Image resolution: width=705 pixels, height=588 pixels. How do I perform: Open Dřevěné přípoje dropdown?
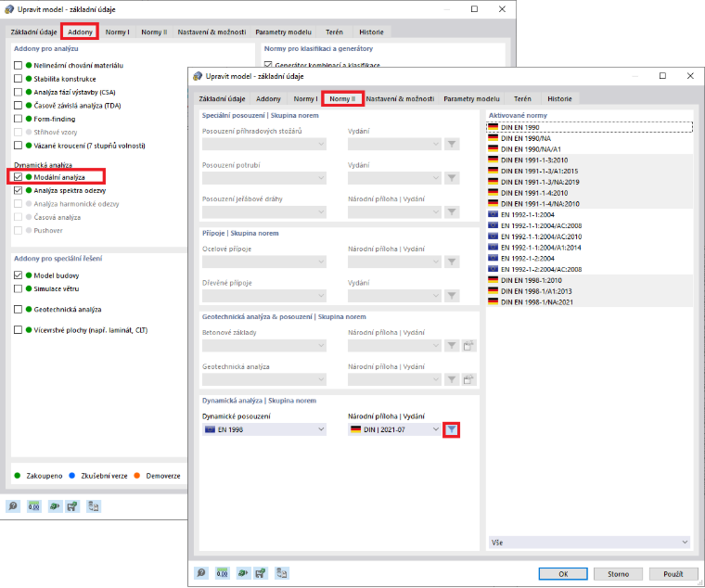click(264, 295)
